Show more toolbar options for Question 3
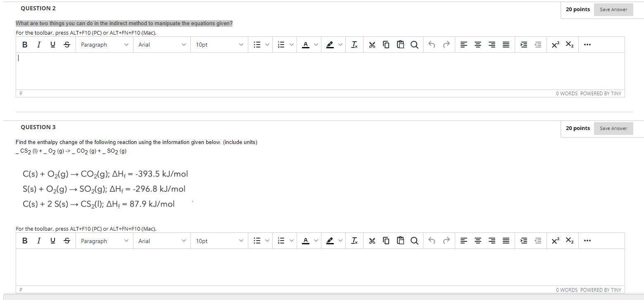The image size is (644, 300). [x=587, y=241]
